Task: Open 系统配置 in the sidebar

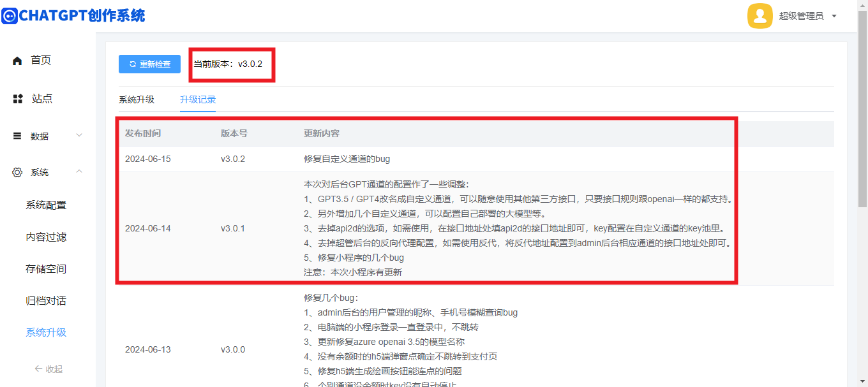Action: point(46,205)
